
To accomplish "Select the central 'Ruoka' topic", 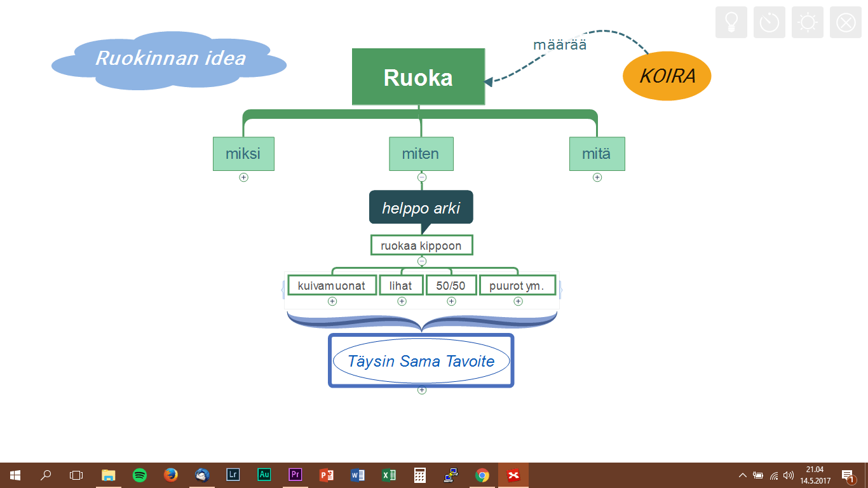I will click(x=418, y=77).
